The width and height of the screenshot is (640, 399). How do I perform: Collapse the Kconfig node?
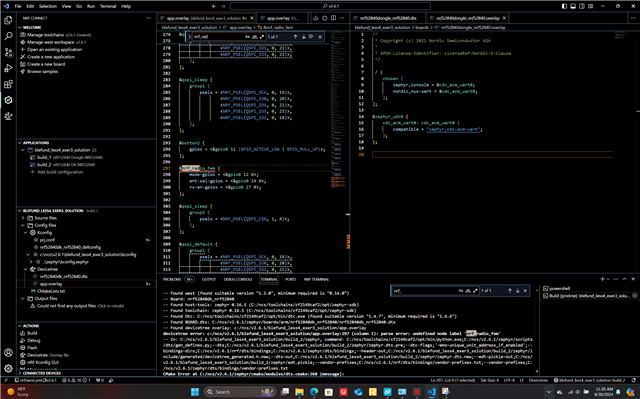(x=26, y=233)
